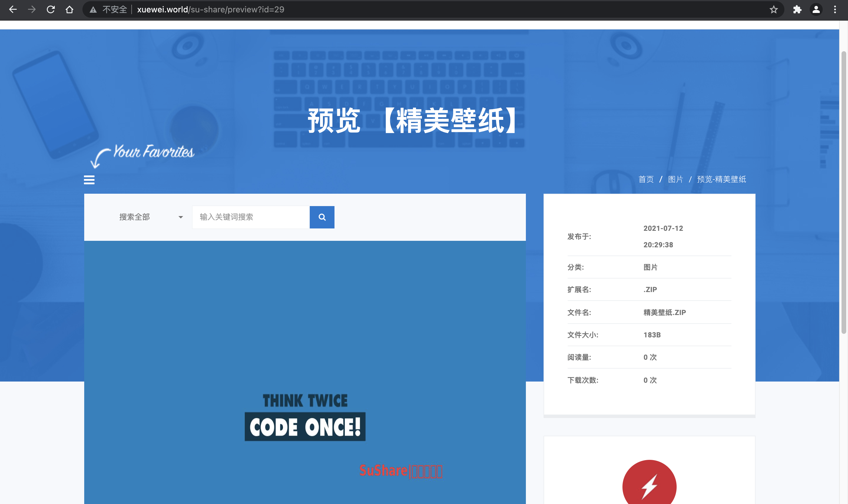Open the hamburger menu on the page

pyautogui.click(x=89, y=180)
